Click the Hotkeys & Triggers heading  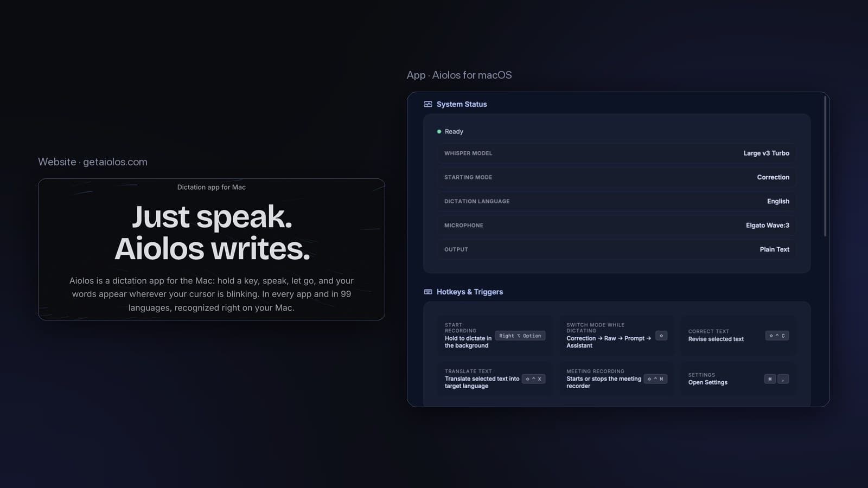tap(470, 292)
